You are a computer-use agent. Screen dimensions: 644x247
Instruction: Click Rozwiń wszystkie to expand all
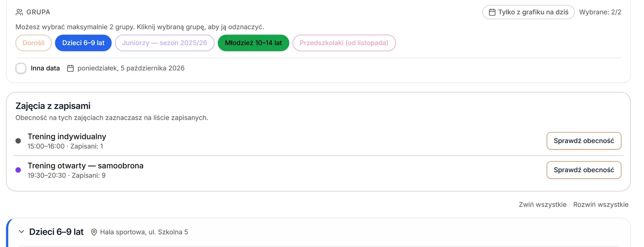point(601,205)
